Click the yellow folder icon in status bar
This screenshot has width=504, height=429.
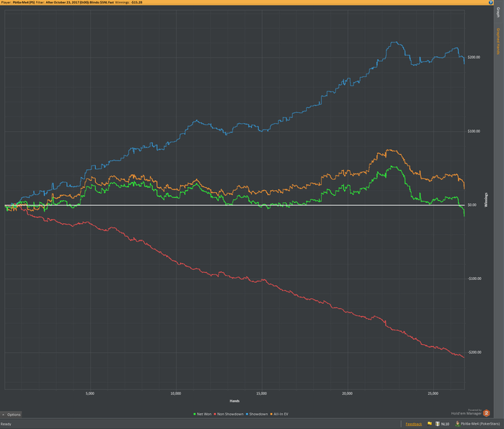[x=430, y=423]
